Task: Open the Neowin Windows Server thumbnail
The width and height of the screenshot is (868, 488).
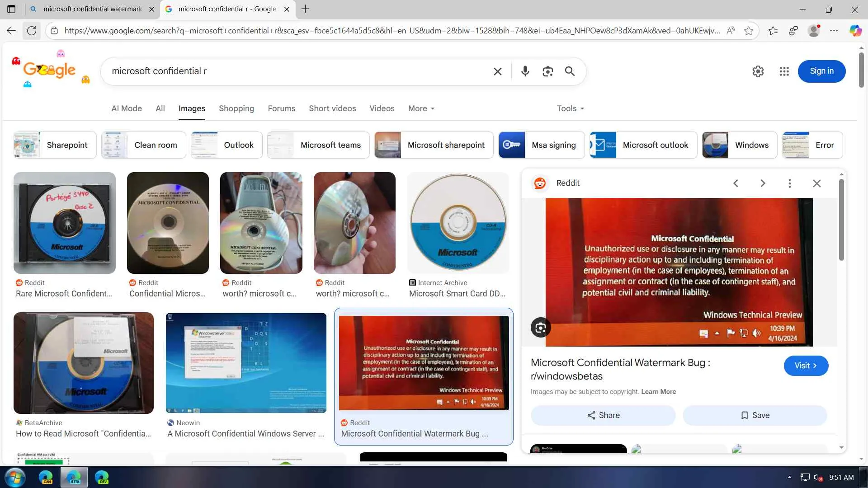Action: (246, 363)
